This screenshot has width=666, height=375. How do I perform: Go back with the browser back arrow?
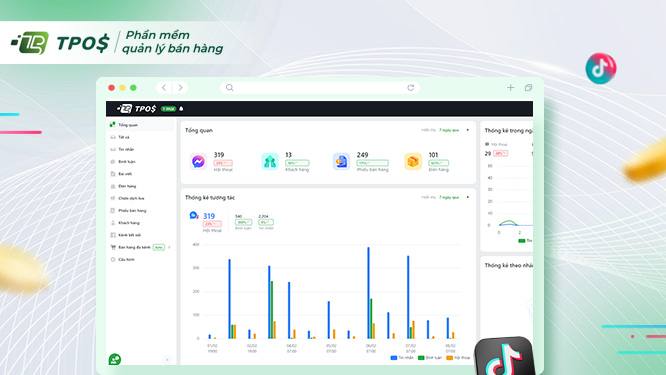[x=164, y=87]
